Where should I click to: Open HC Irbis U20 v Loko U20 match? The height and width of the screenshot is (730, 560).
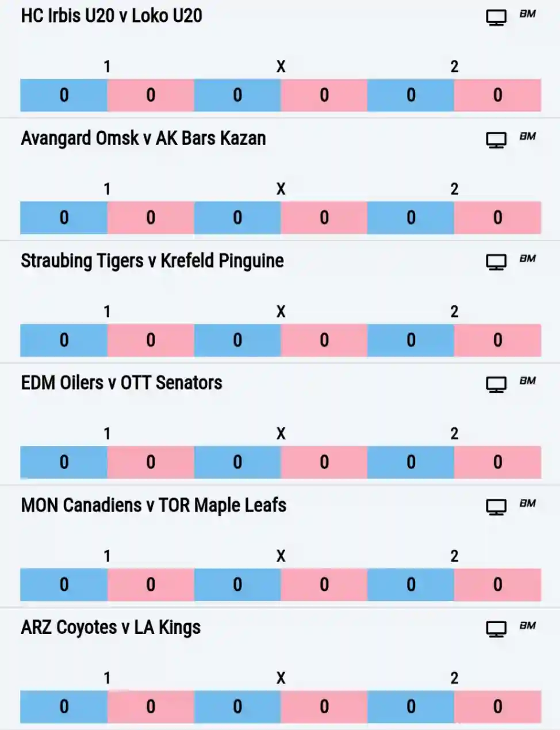click(112, 16)
